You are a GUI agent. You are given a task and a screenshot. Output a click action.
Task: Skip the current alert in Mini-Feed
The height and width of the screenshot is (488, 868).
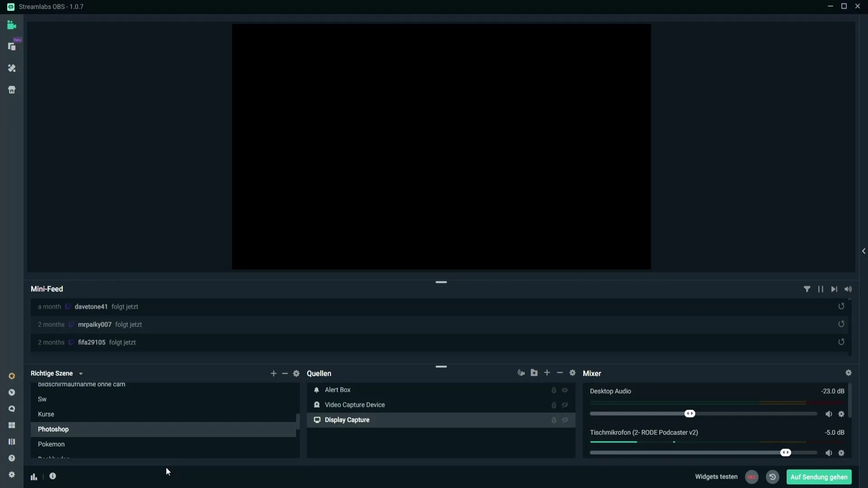tap(834, 289)
